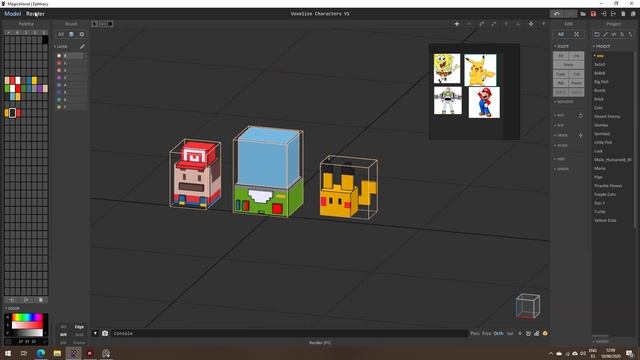Expand the FLIP section
This screenshot has height=360, width=640.
click(x=559, y=125)
